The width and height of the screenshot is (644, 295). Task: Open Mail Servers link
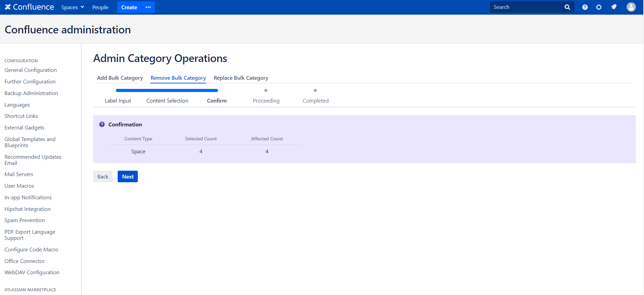pos(19,174)
